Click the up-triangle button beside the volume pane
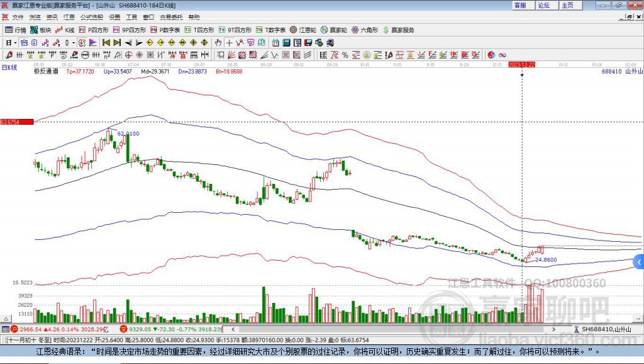Screen dimensions: 644x364 [6, 319]
